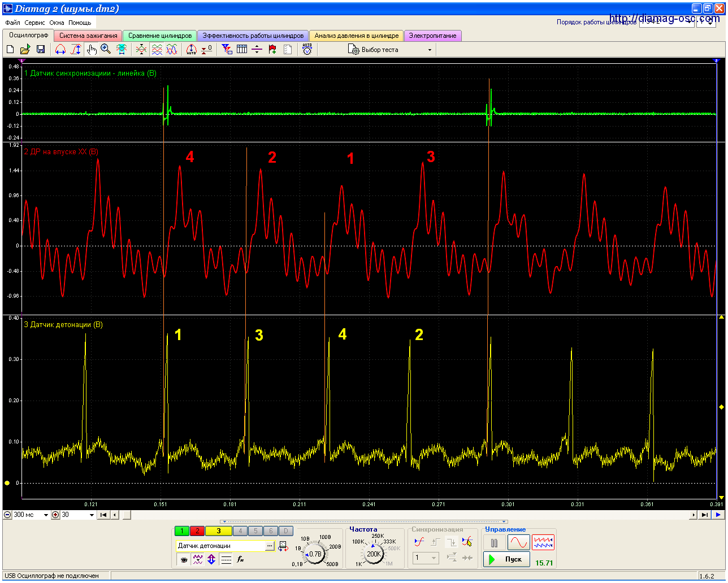
Task: Toggle the multi-waveform display mode
Action: point(543,543)
